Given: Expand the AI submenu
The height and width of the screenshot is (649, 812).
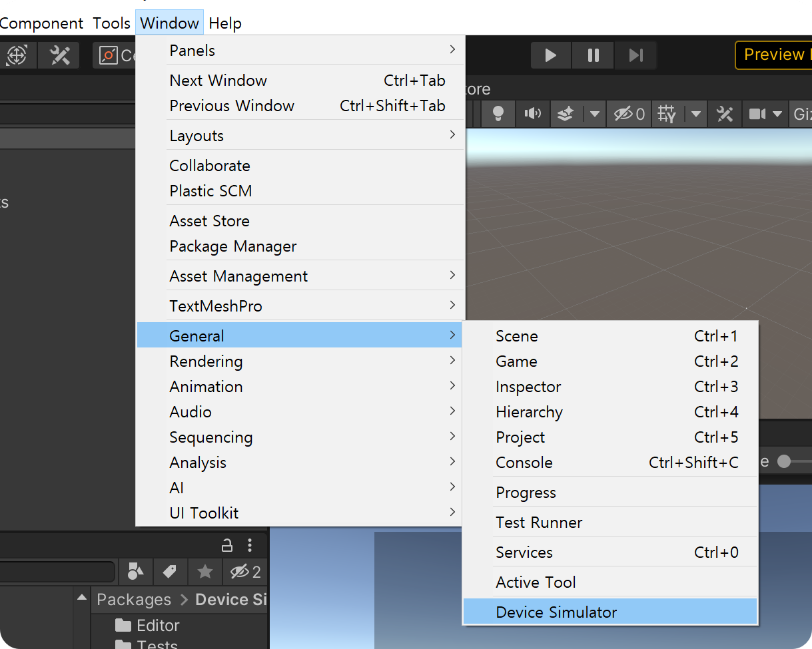Looking at the screenshot, I should [x=300, y=488].
